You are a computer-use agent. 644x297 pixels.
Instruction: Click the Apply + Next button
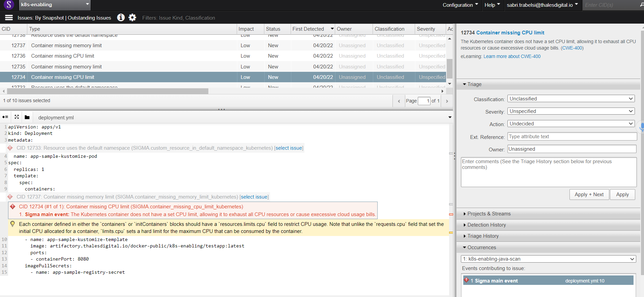point(589,195)
